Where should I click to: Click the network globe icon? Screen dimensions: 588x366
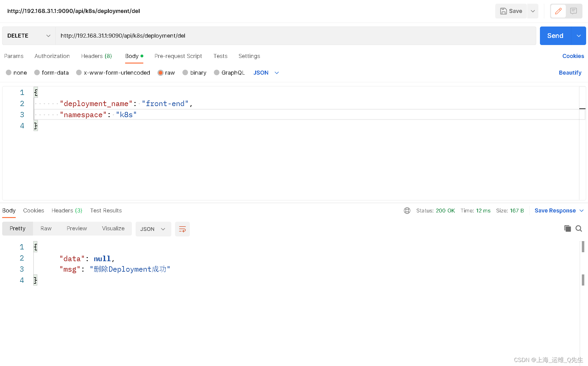click(407, 211)
